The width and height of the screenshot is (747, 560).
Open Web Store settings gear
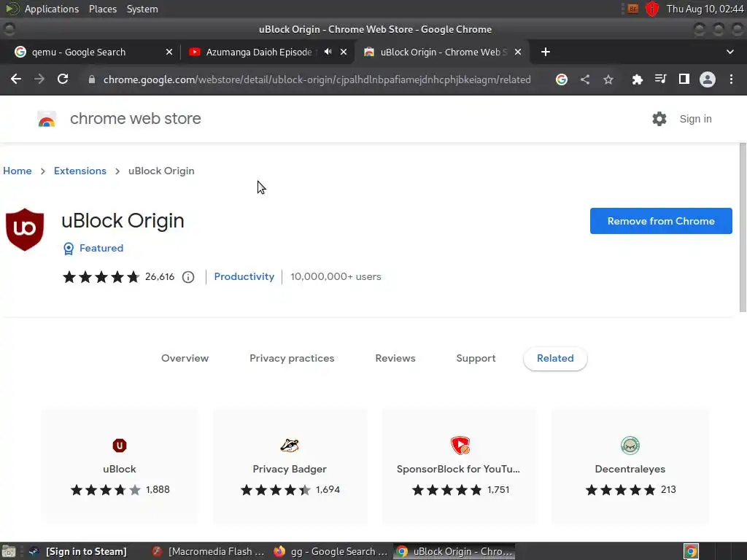[659, 119]
